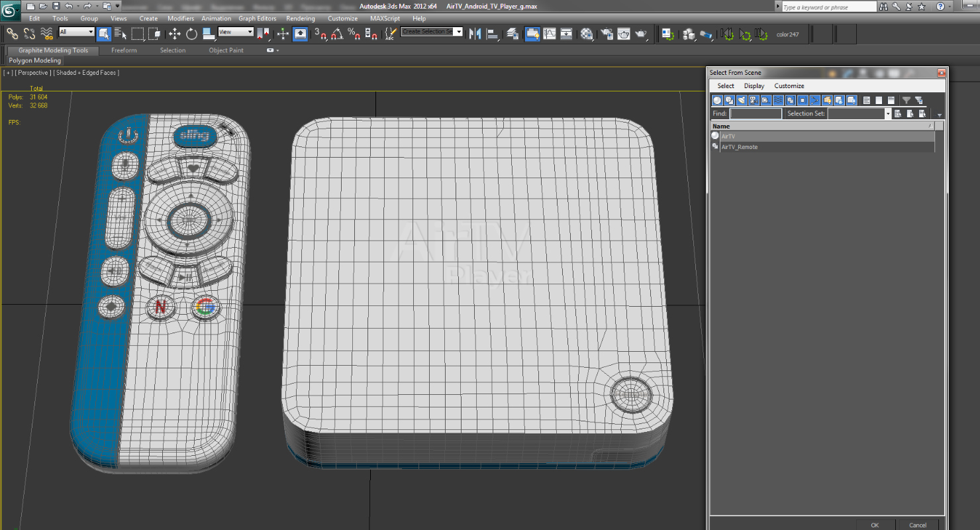Open Create Selection Set dropdown
980x530 pixels.
[458, 31]
